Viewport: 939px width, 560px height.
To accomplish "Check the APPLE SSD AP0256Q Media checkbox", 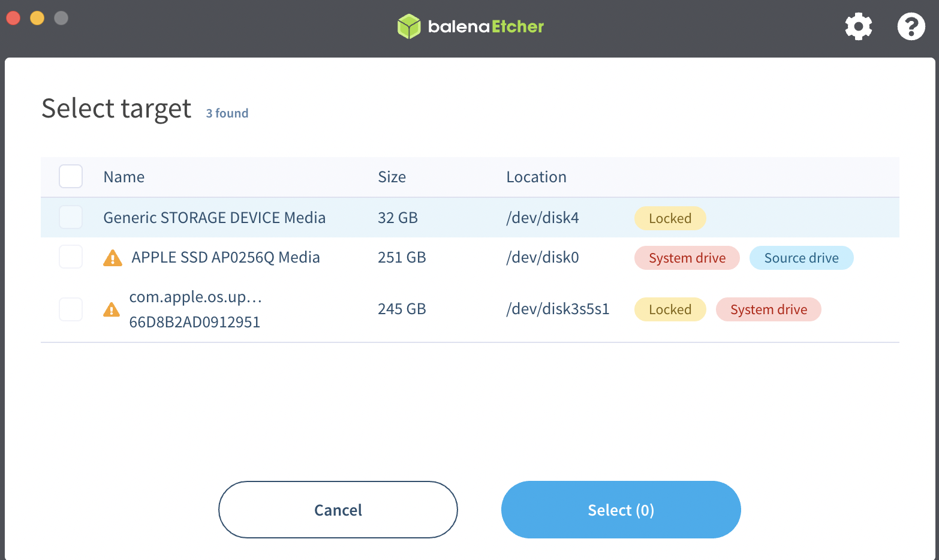I will click(71, 257).
